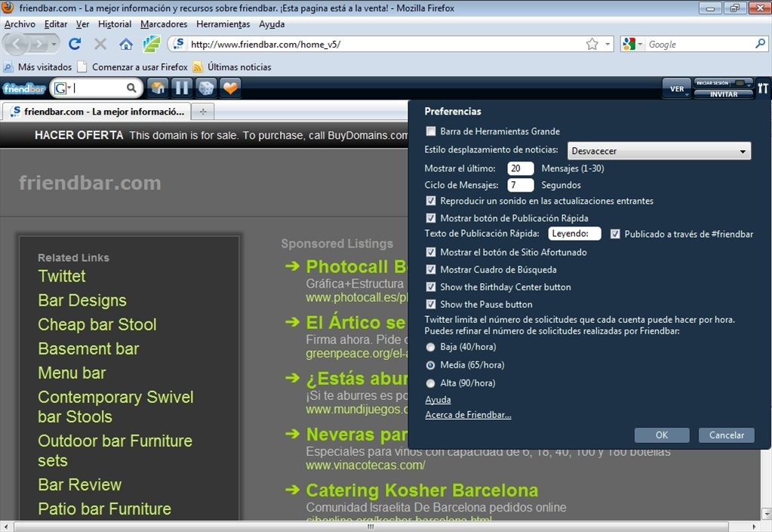This screenshot has height=532, width=772.
Task: Open Cheap bar Stool related link
Action: pyautogui.click(x=97, y=324)
